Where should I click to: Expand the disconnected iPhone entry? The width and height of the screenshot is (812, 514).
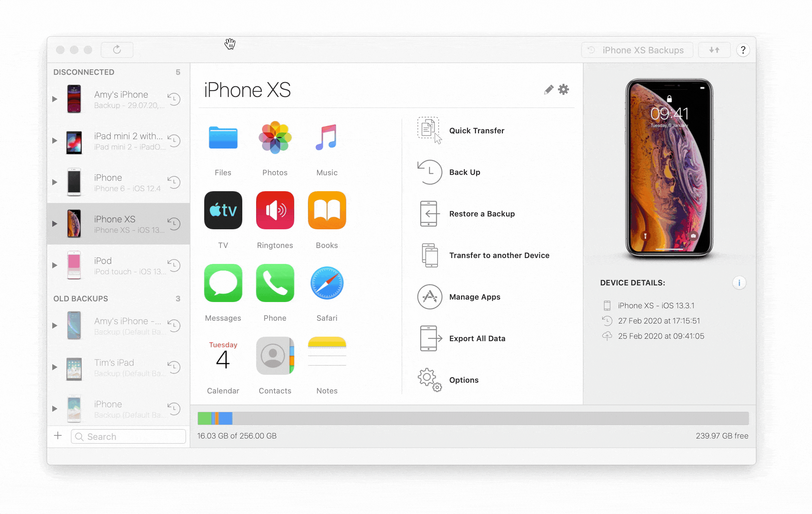click(x=53, y=183)
